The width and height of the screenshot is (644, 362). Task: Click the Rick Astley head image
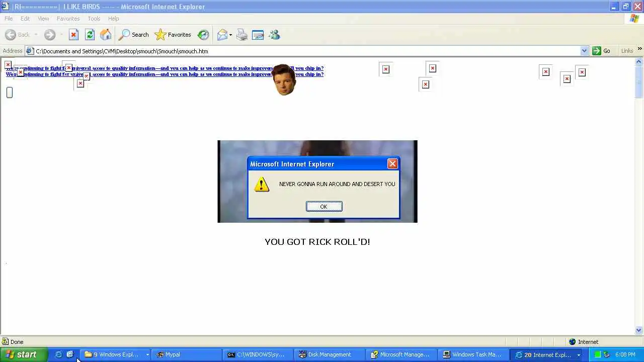click(284, 79)
